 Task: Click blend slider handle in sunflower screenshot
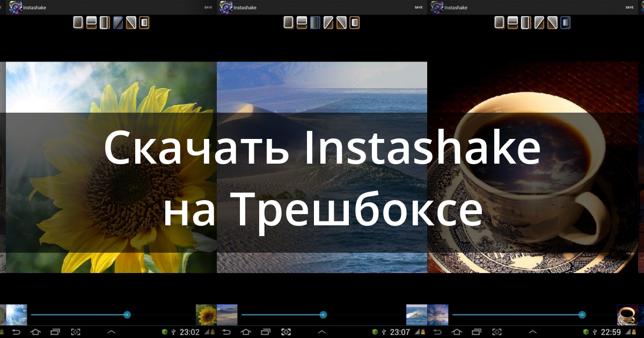[x=127, y=315]
